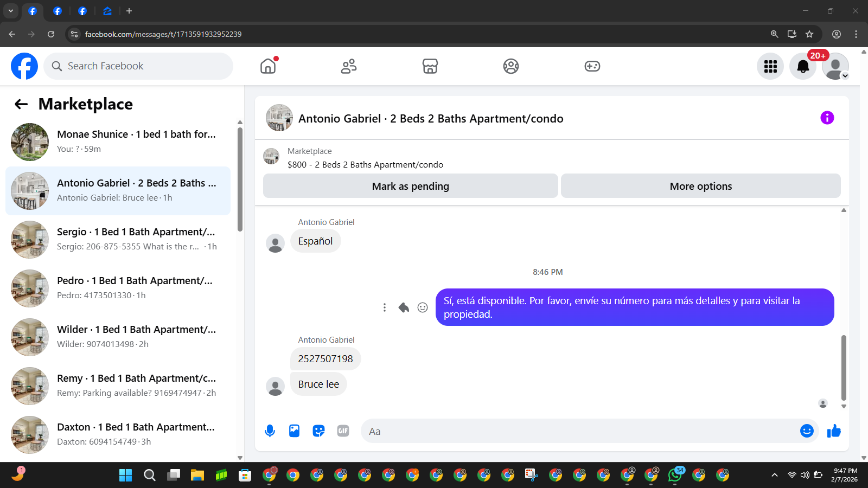View site information icon in address bar
This screenshot has height=488, width=868.
(74, 34)
